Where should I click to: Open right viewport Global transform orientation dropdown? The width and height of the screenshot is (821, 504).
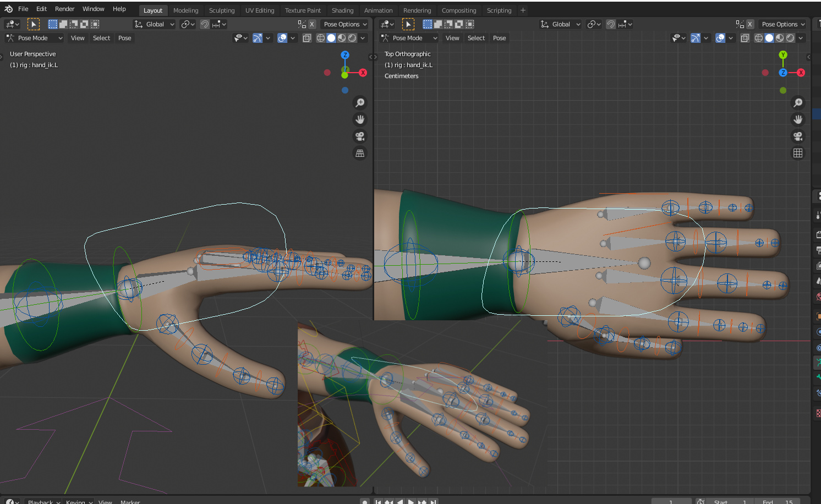coord(561,24)
